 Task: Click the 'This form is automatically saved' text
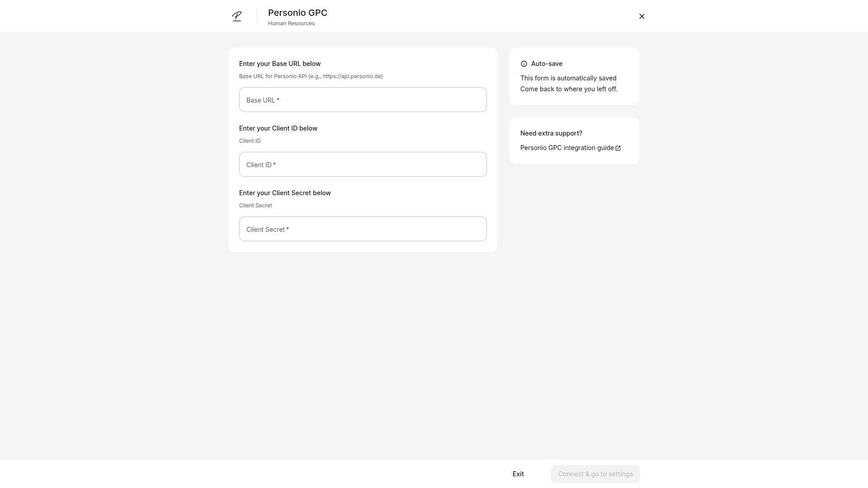(568, 78)
